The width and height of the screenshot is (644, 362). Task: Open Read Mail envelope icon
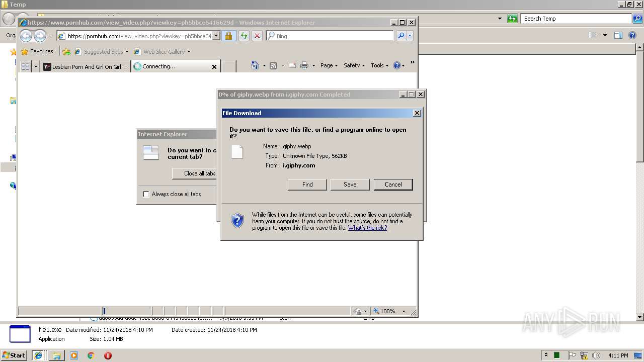coord(292,65)
